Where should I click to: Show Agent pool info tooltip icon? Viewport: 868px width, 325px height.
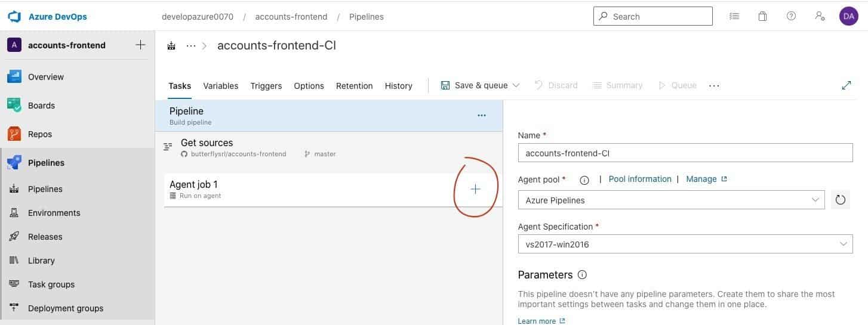584,179
